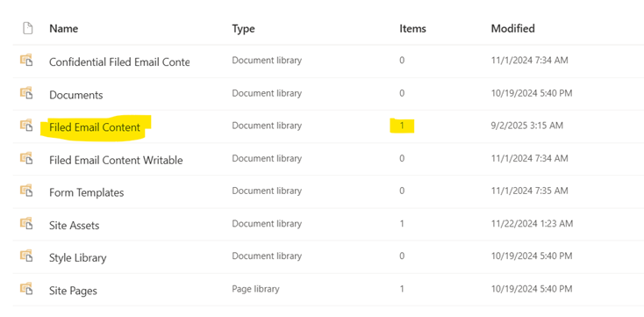The image size is (644, 317).
Task: Click the library icon beside Site Assets
Action: coord(26,223)
